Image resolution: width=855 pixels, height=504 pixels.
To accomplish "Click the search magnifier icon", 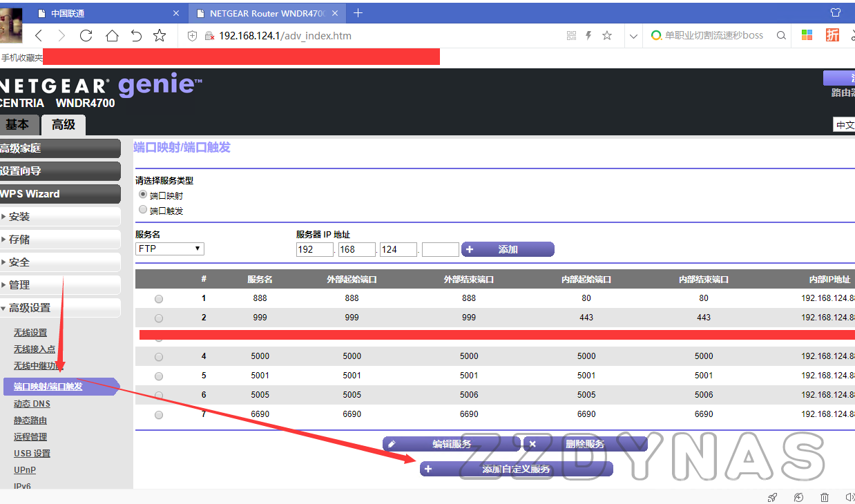I will (782, 36).
